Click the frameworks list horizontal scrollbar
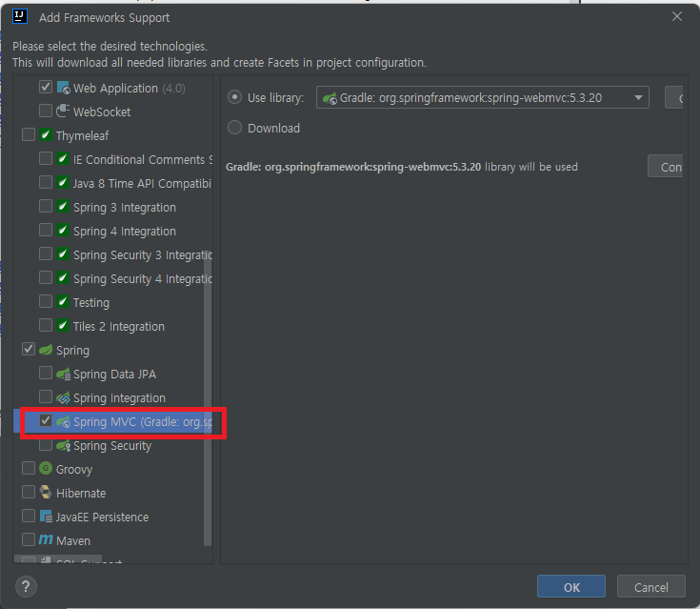Viewport: 700px width, 609px height. click(x=58, y=559)
